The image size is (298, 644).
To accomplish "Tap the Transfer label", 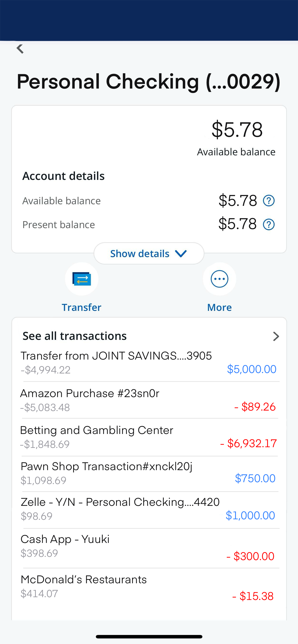I will (x=81, y=307).
